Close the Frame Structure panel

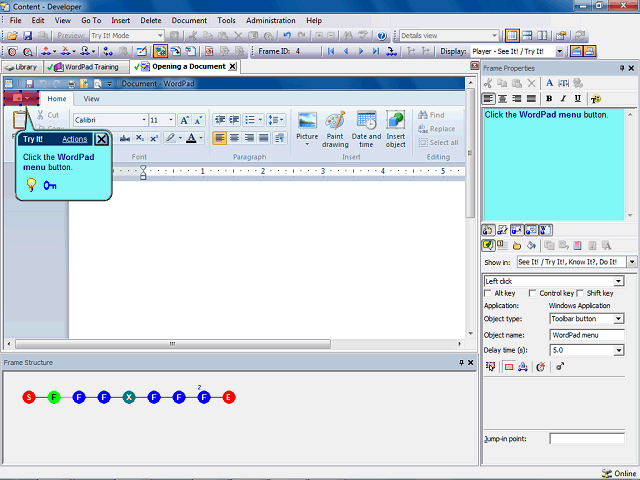point(470,362)
